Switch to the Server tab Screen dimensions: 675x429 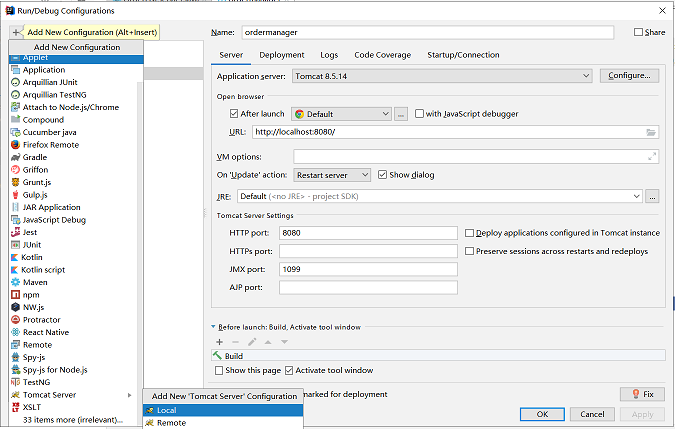(x=231, y=55)
